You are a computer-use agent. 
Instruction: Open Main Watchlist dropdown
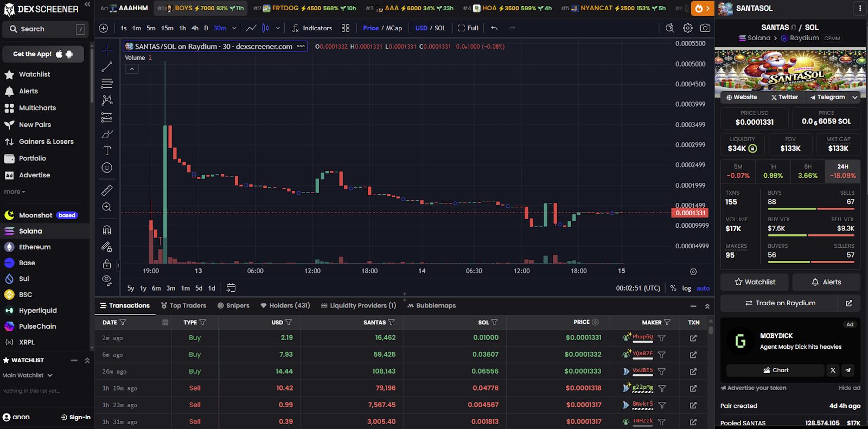pos(28,375)
